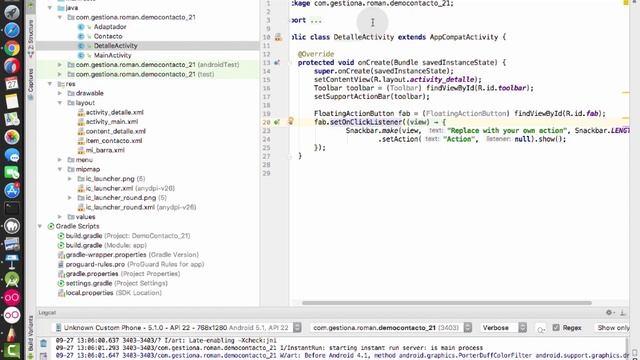Expand the values folder

pos(60,217)
